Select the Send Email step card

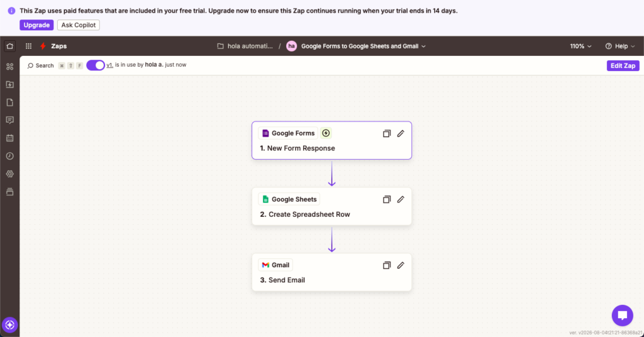[x=332, y=272]
